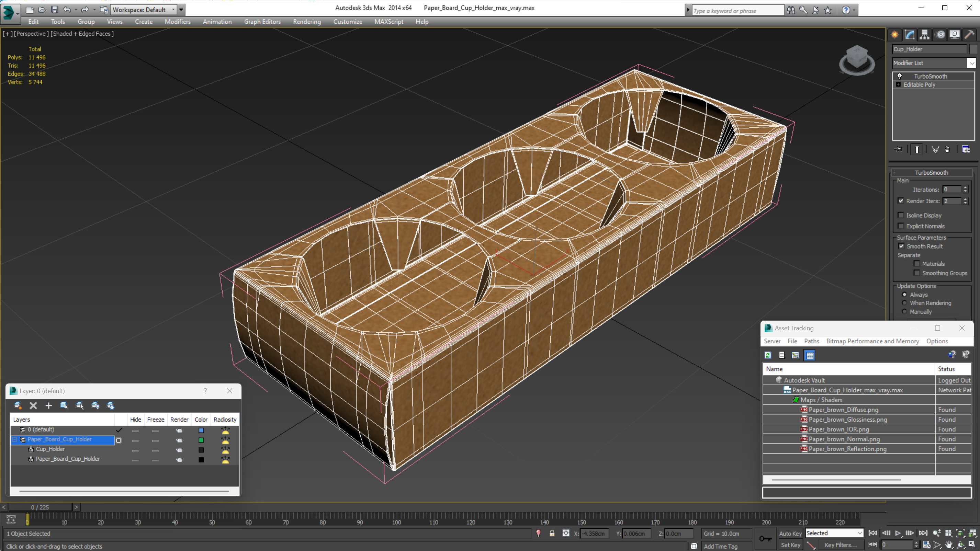Play animation with the Play button
Viewport: 980px width, 551px height.
point(898,533)
